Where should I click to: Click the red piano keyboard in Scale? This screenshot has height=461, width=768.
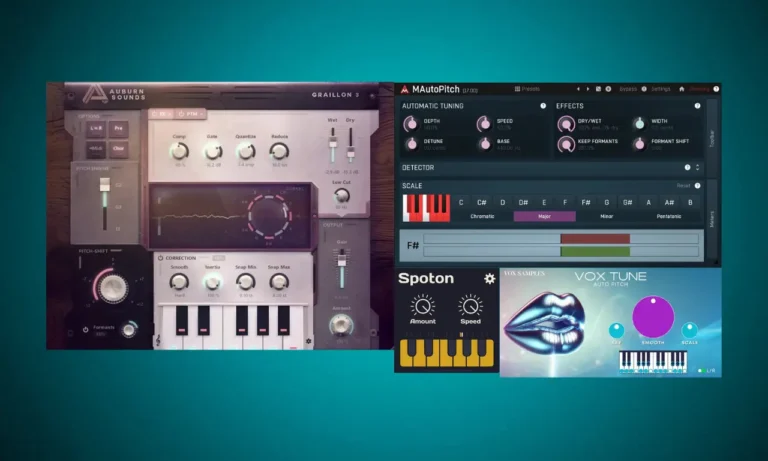(x=426, y=208)
